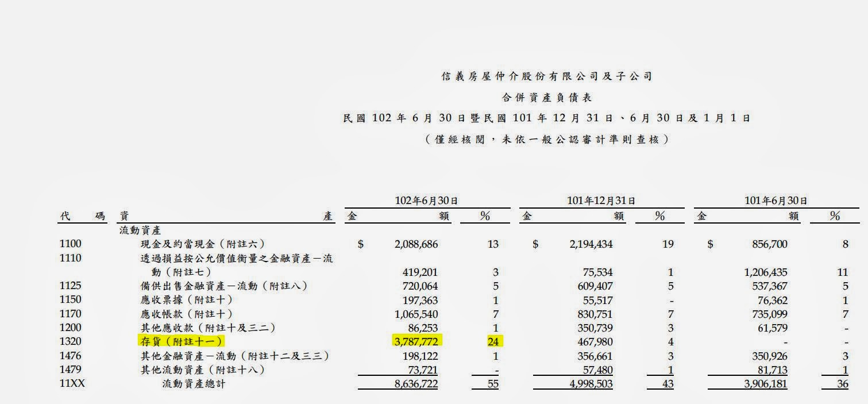Click the total amount 8,636,722
Image resolution: width=868 pixels, height=404 pixels.
(x=416, y=383)
